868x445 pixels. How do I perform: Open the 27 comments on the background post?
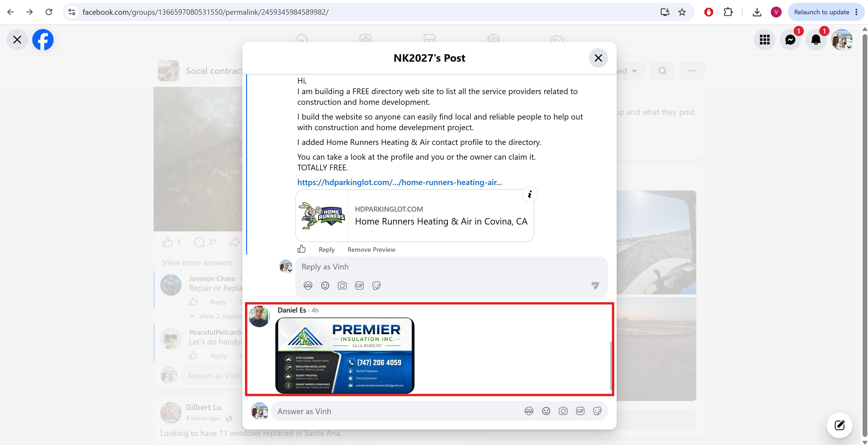point(205,242)
